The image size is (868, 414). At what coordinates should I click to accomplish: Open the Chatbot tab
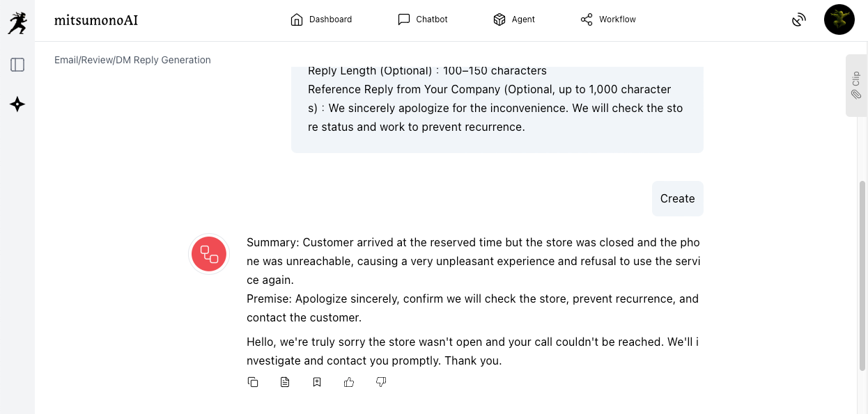[423, 19]
